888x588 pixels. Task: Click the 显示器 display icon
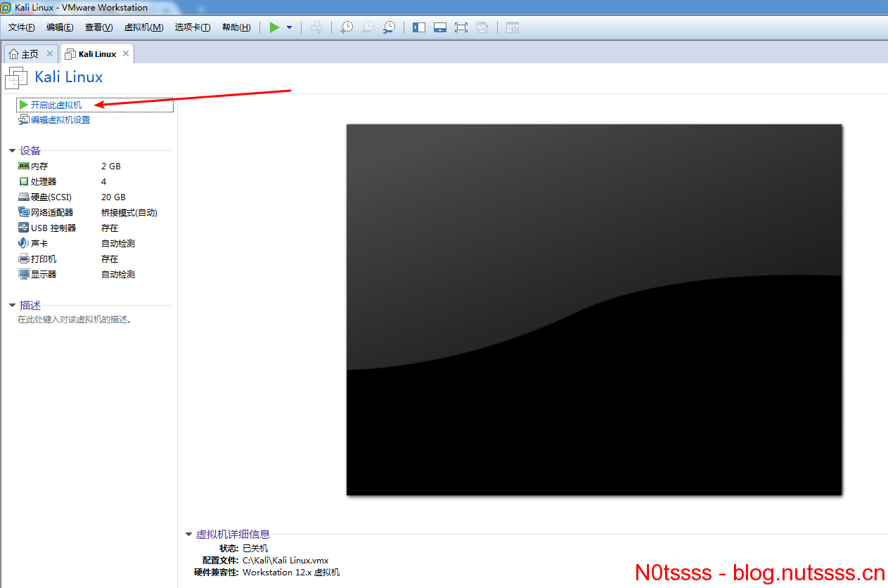pos(24,274)
